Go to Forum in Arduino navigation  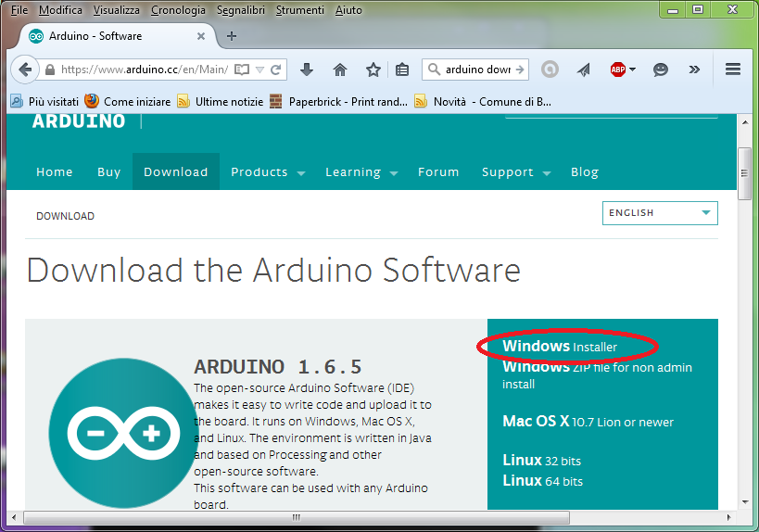point(438,171)
